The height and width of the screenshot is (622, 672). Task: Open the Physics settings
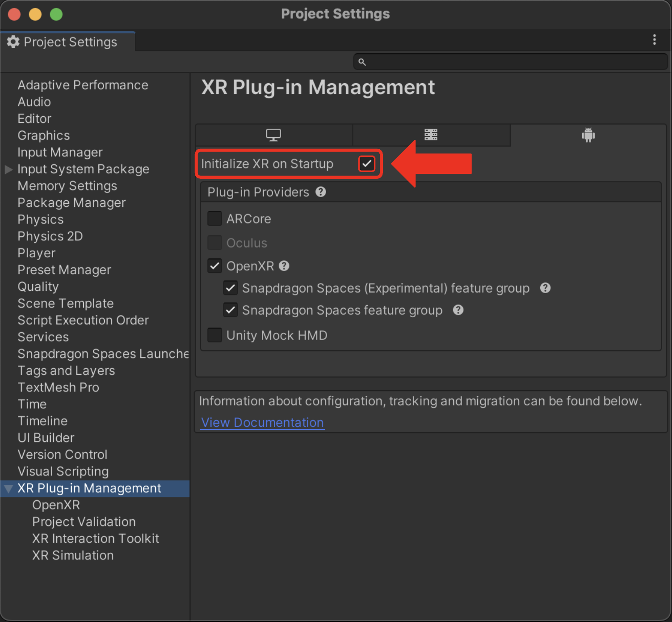coord(40,219)
